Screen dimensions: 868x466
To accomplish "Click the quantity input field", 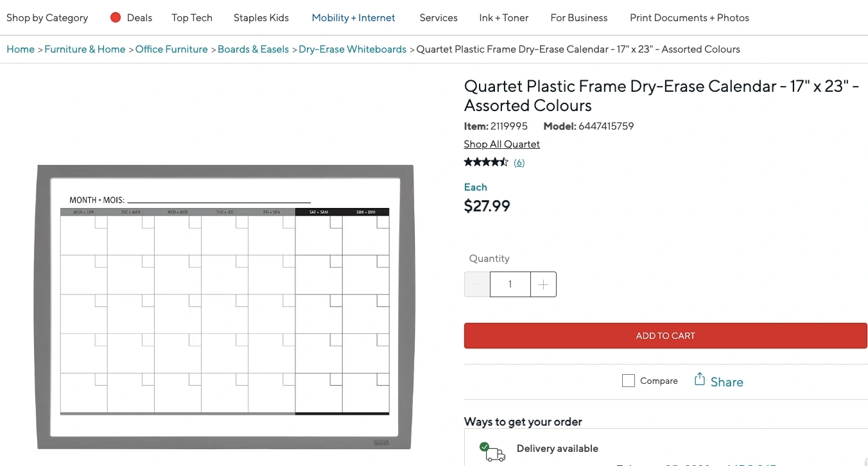I will click(510, 284).
